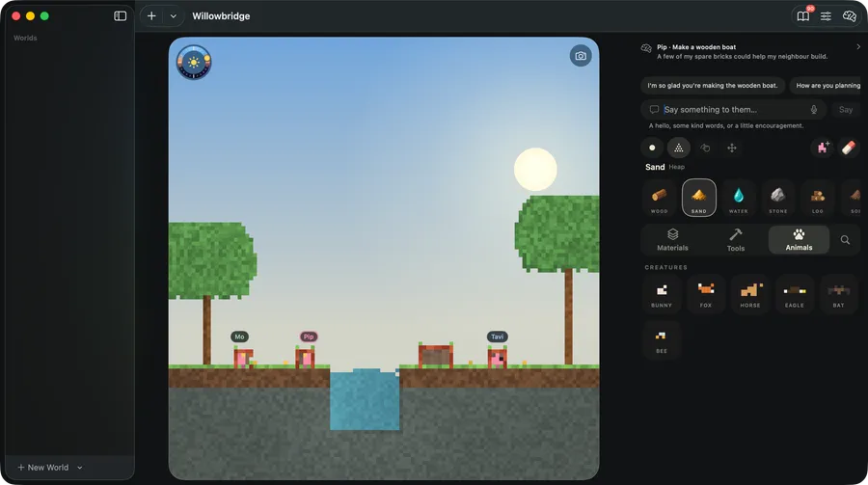The width and height of the screenshot is (868, 485).
Task: Open the settings sliders icon
Action: (826, 16)
